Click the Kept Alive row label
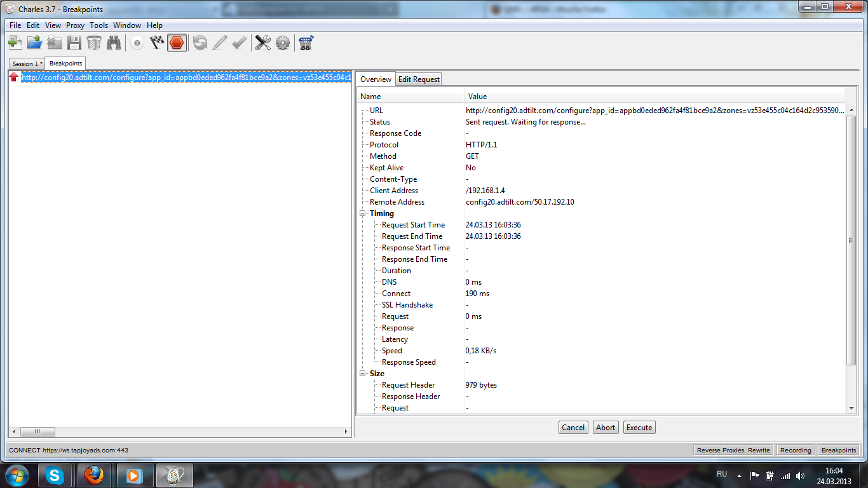The image size is (868, 488). 387,168
